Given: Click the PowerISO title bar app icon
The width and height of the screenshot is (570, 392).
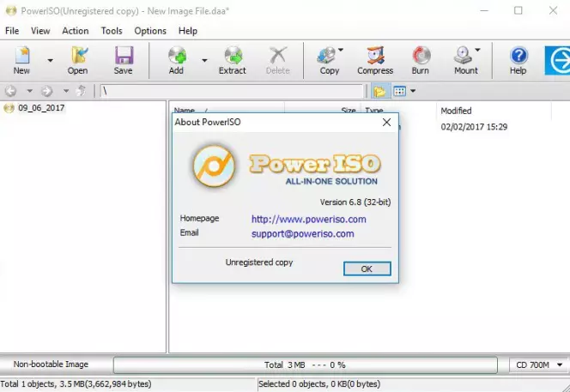Looking at the screenshot, I should [11, 11].
